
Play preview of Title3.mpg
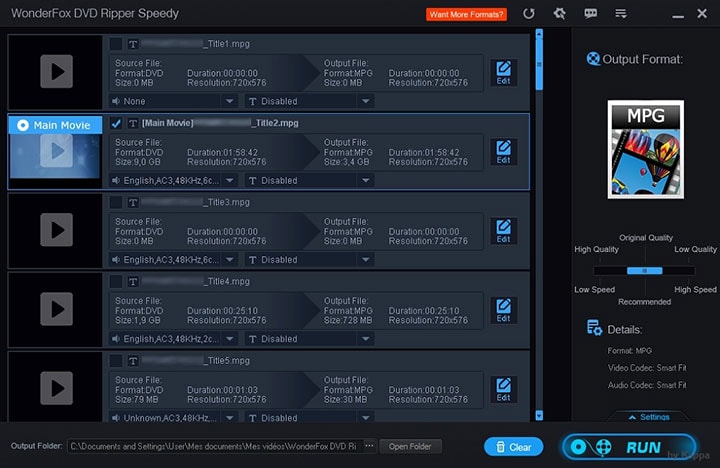pyautogui.click(x=56, y=230)
